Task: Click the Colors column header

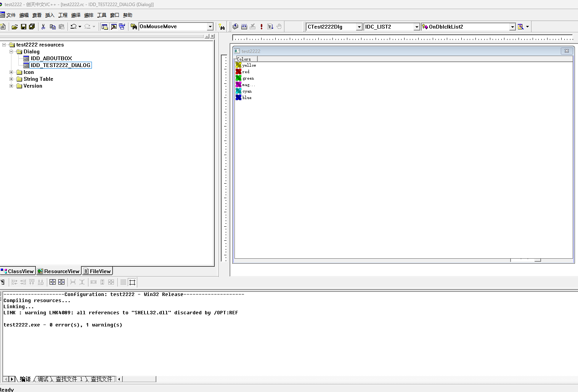Action: click(x=246, y=59)
